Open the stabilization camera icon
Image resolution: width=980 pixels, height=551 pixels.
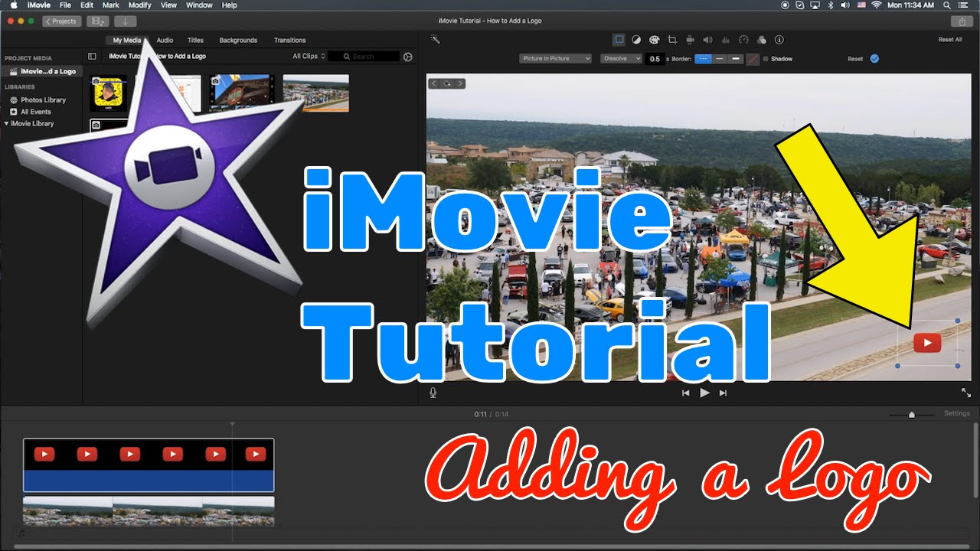pyautogui.click(x=690, y=40)
